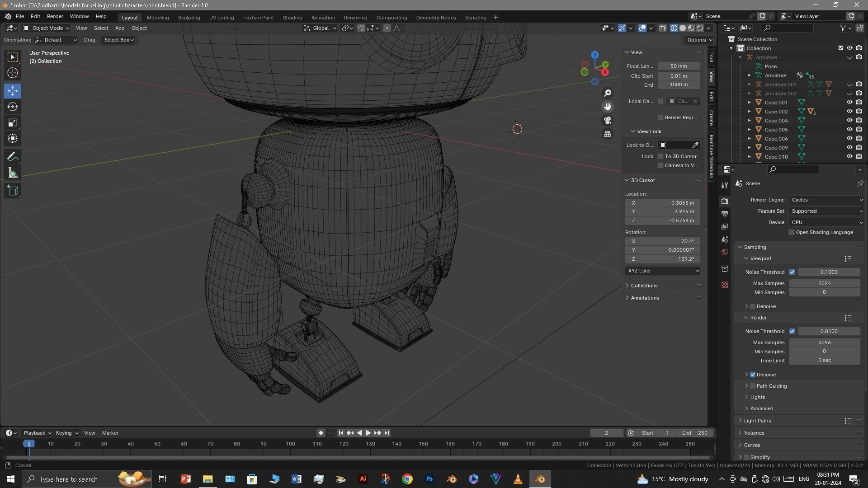Open Blender from Windows taskbar
Screen dimensions: 868x488
point(540,479)
